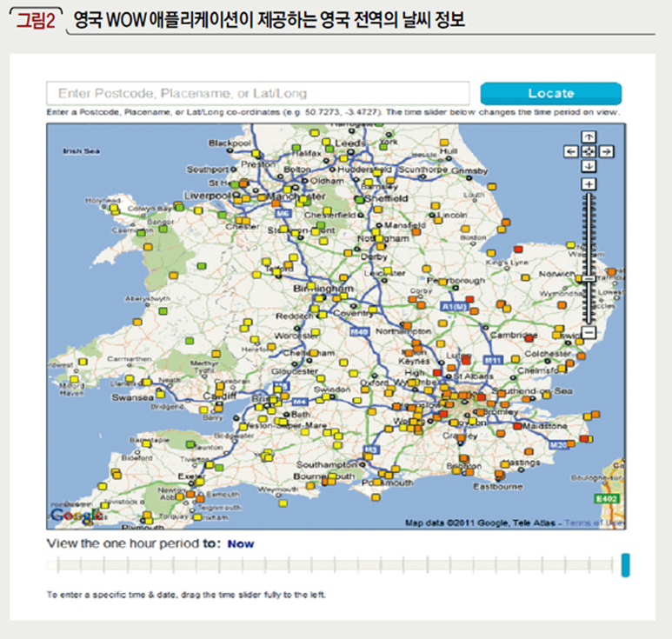
Task: Click the Lincoln label on the map
Action: pyautogui.click(x=452, y=215)
